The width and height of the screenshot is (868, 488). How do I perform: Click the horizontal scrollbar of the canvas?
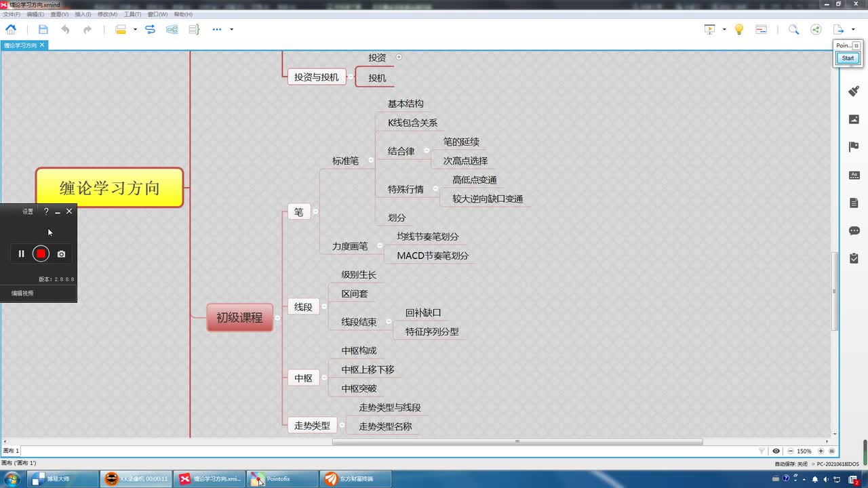tap(517, 442)
